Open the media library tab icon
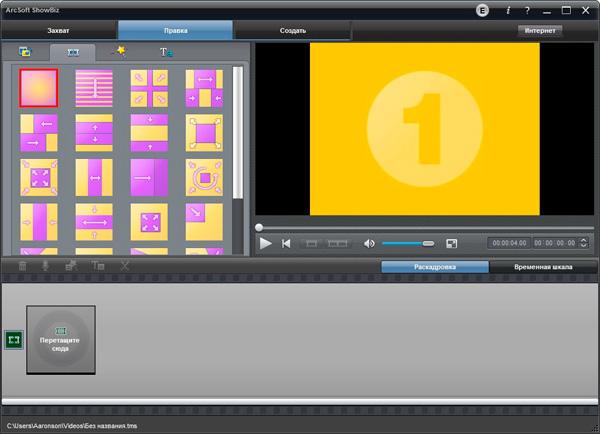The width and height of the screenshot is (600, 434). 26,52
